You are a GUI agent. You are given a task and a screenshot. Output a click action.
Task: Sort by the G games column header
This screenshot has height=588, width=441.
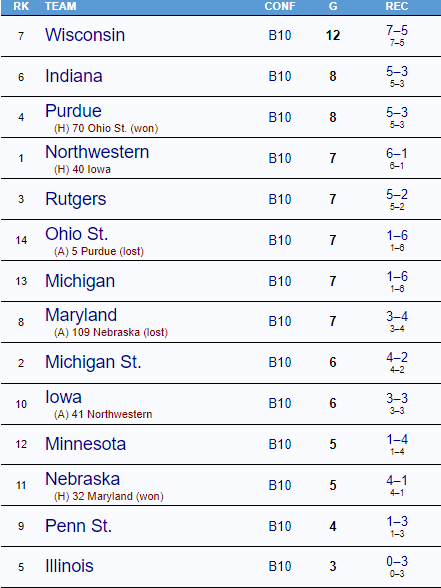pos(333,6)
